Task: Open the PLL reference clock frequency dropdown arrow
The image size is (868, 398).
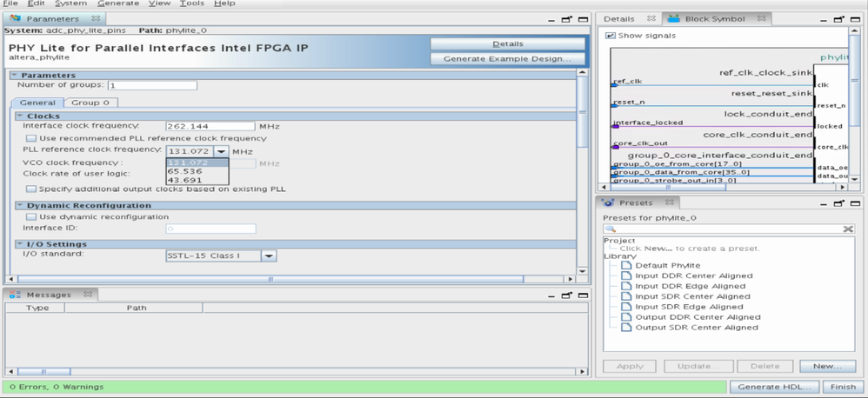Action: coord(222,151)
